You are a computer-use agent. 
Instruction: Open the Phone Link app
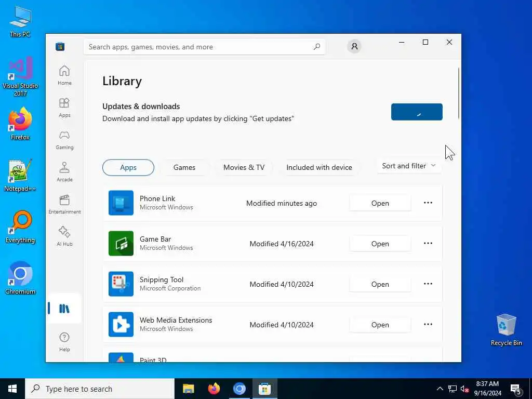click(380, 203)
